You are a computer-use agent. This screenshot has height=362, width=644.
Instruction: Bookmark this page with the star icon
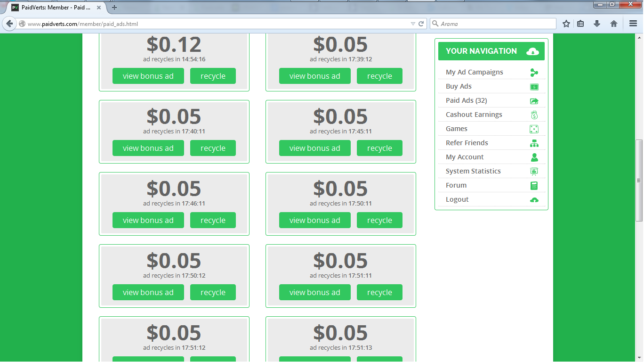point(566,24)
